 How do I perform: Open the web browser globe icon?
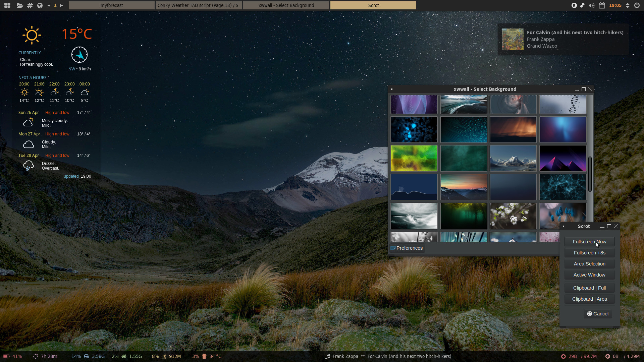(40, 5)
